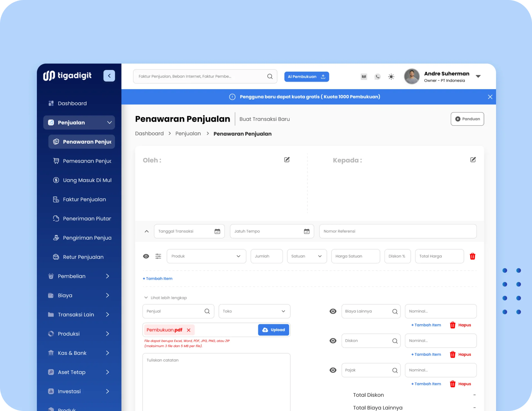Viewport: 532px width, 411px height.
Task: Click Hapus under Biaya Lainnya row
Action: coord(461,325)
